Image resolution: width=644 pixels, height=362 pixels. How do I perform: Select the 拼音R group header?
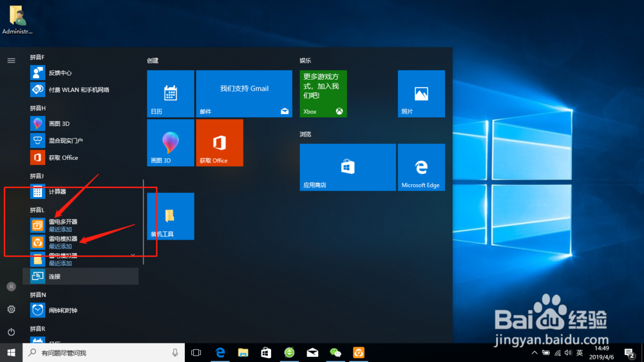(x=37, y=329)
